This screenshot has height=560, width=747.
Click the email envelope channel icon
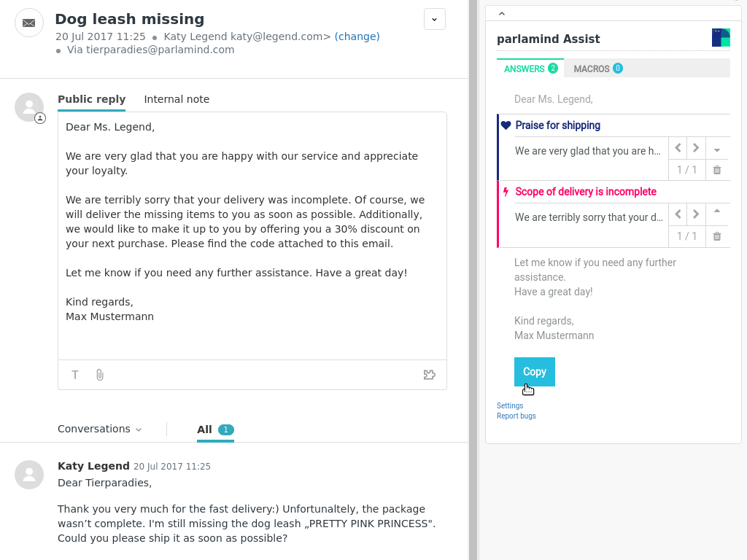click(29, 23)
